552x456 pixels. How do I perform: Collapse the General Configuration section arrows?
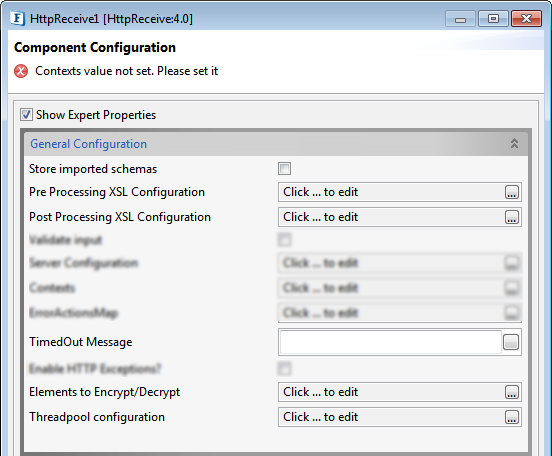(514, 143)
